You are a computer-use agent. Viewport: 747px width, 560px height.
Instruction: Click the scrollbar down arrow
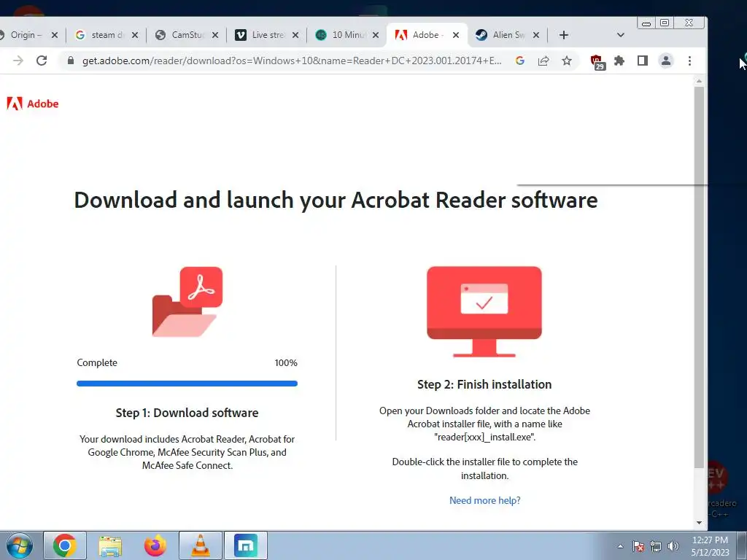point(699,522)
